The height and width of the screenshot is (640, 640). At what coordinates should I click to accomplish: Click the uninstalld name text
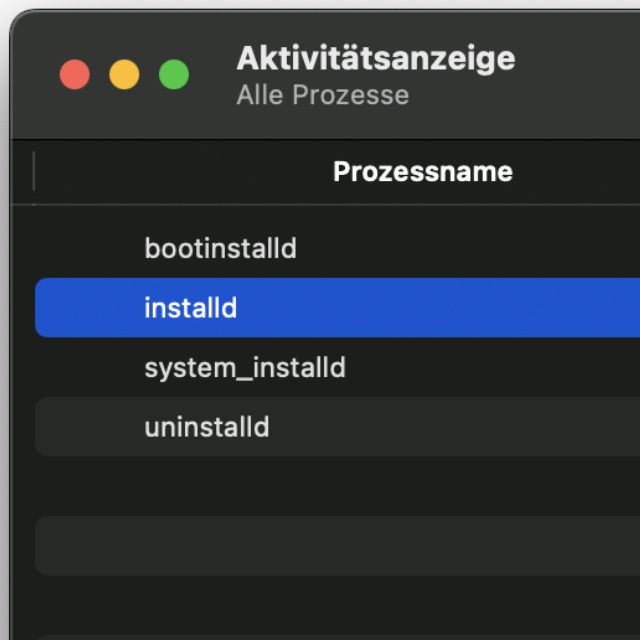pos(206,428)
